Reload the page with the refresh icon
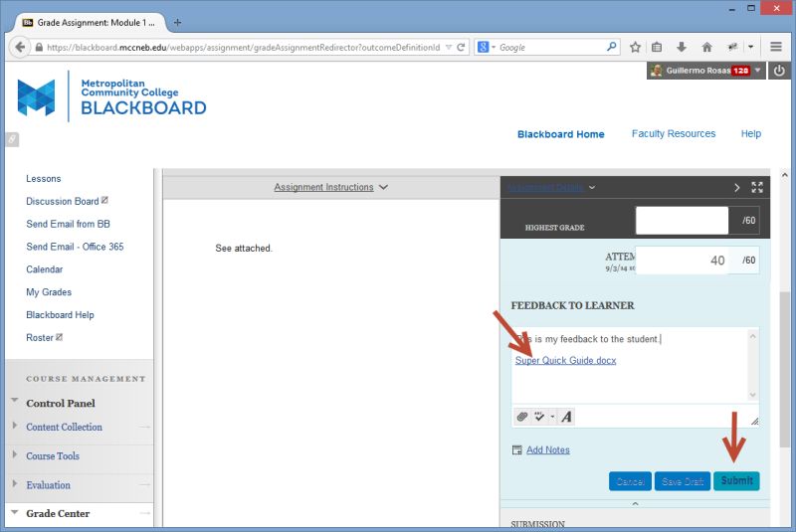Screen dimensions: 796x532 click(461, 47)
